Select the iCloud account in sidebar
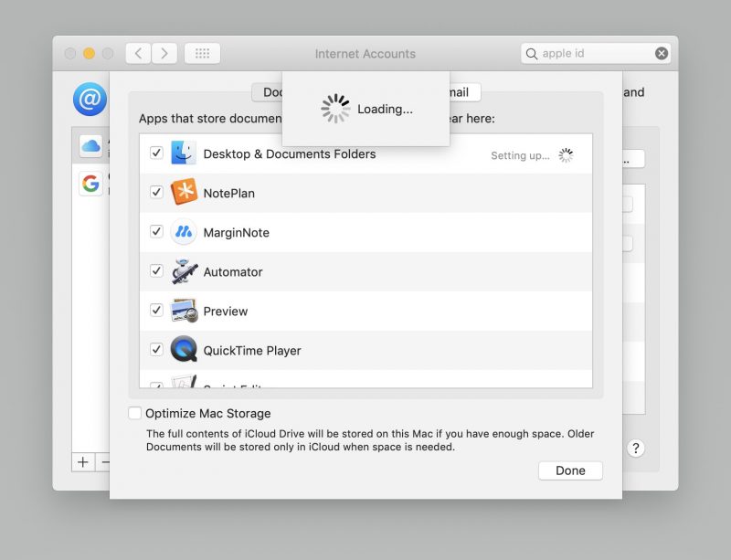 [90, 146]
